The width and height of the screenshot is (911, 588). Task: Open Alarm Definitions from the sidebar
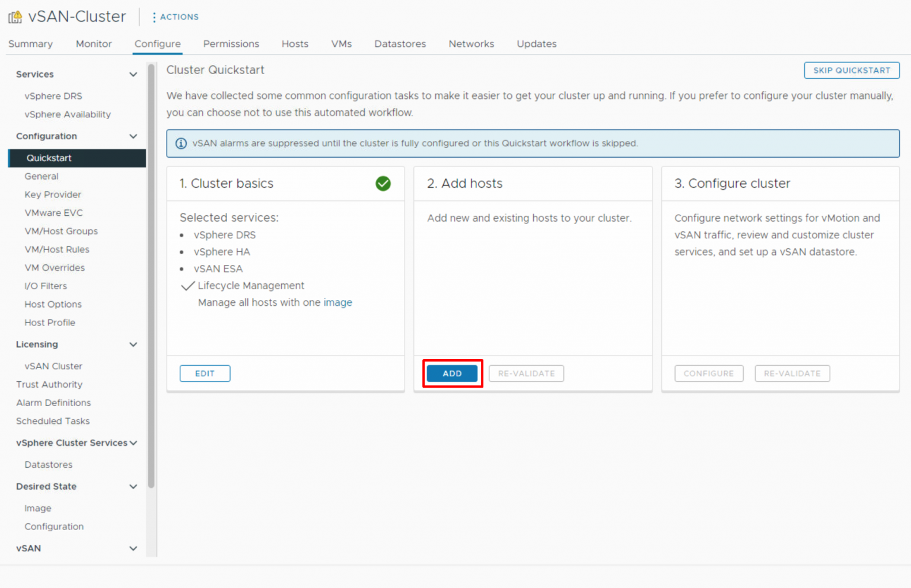tap(53, 402)
